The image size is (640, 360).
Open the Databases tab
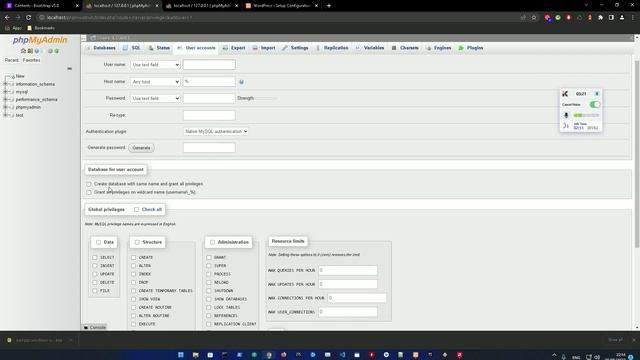[x=101, y=48]
